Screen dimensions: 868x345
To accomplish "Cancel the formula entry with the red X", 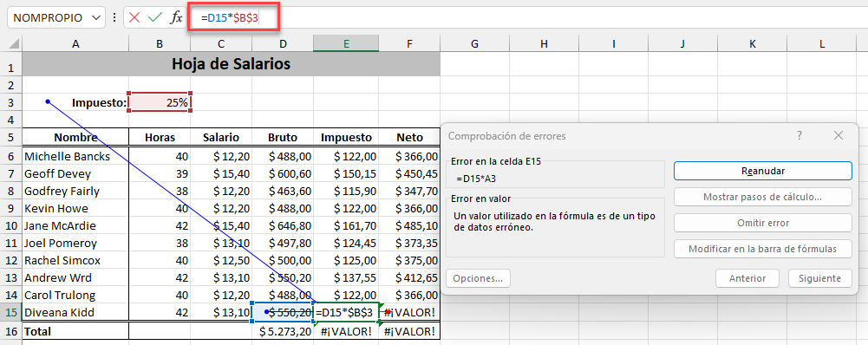I will 134,17.
